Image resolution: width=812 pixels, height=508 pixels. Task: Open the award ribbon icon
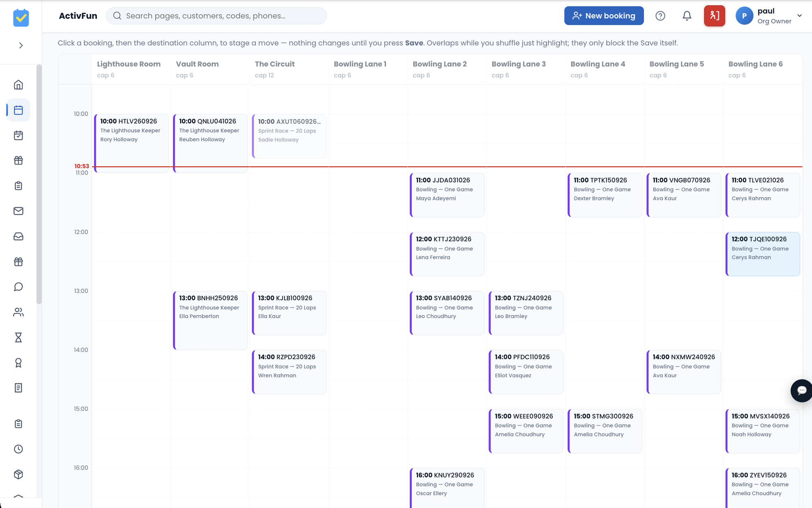[x=18, y=363]
